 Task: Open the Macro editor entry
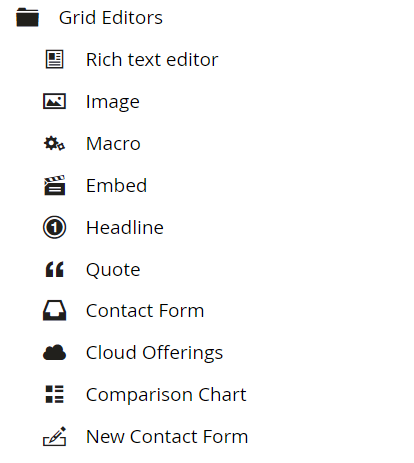113,144
